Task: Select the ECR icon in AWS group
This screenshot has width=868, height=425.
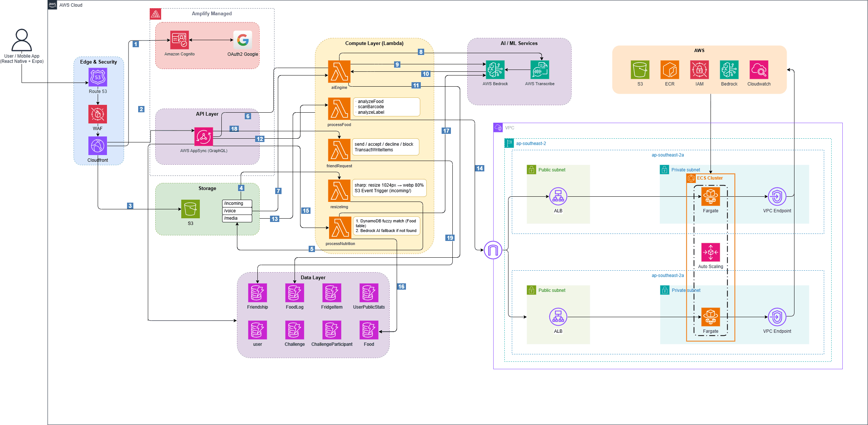Action: [670, 70]
